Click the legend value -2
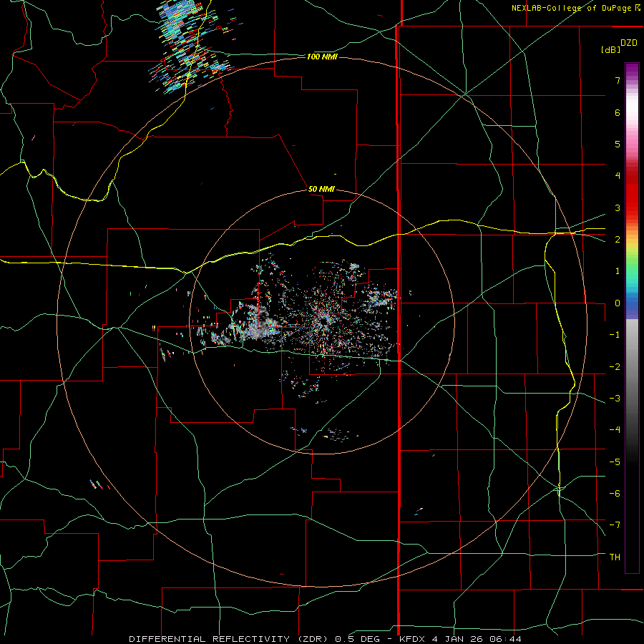644x644 pixels. 615,367
